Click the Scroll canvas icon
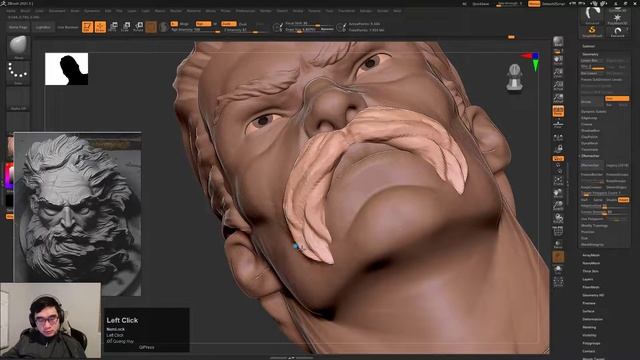The height and width of the screenshot is (360, 640). pyautogui.click(x=558, y=60)
